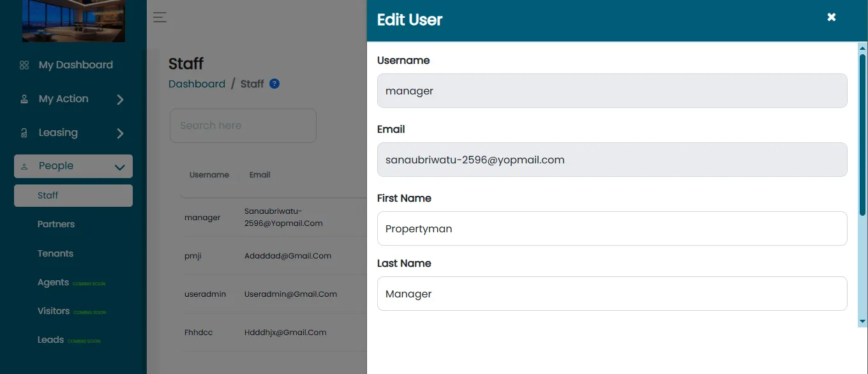Screen dimensions: 868x374
Task: Select the pmji username cell
Action: click(x=194, y=256)
